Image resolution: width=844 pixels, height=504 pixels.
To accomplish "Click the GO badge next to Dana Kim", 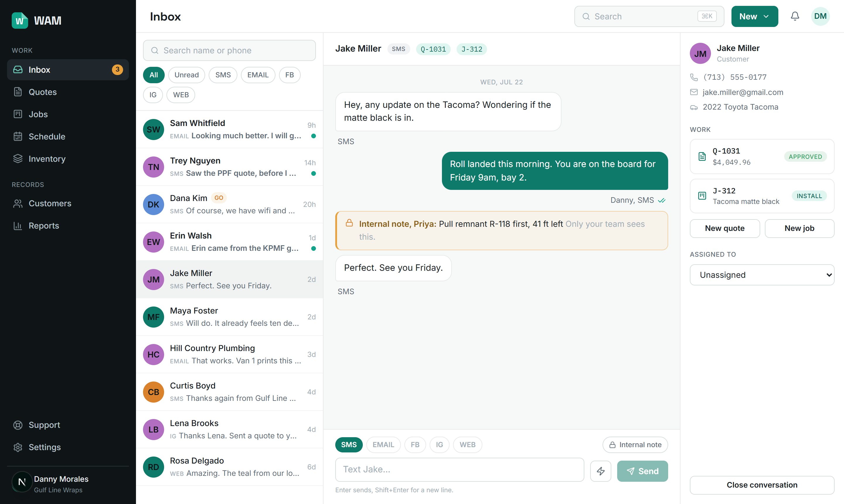I will pos(219,198).
